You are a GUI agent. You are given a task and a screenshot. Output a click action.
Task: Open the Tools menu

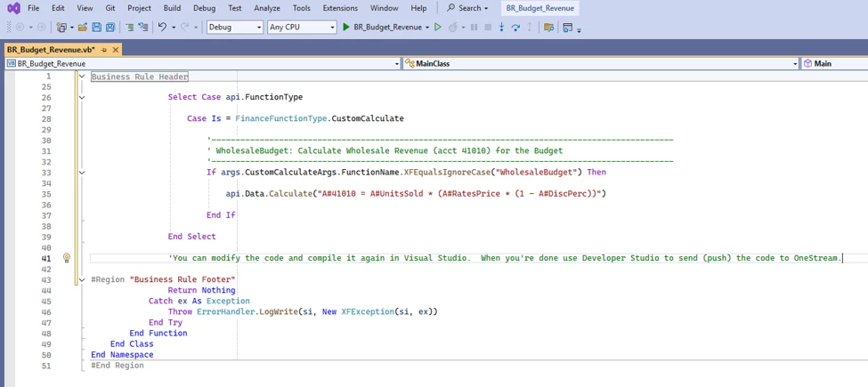[302, 8]
